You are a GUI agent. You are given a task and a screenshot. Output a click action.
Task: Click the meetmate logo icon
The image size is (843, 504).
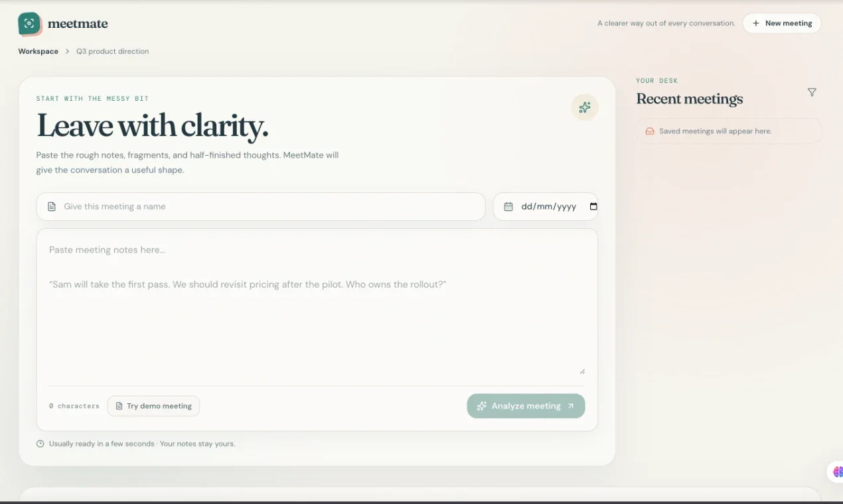coord(29,23)
